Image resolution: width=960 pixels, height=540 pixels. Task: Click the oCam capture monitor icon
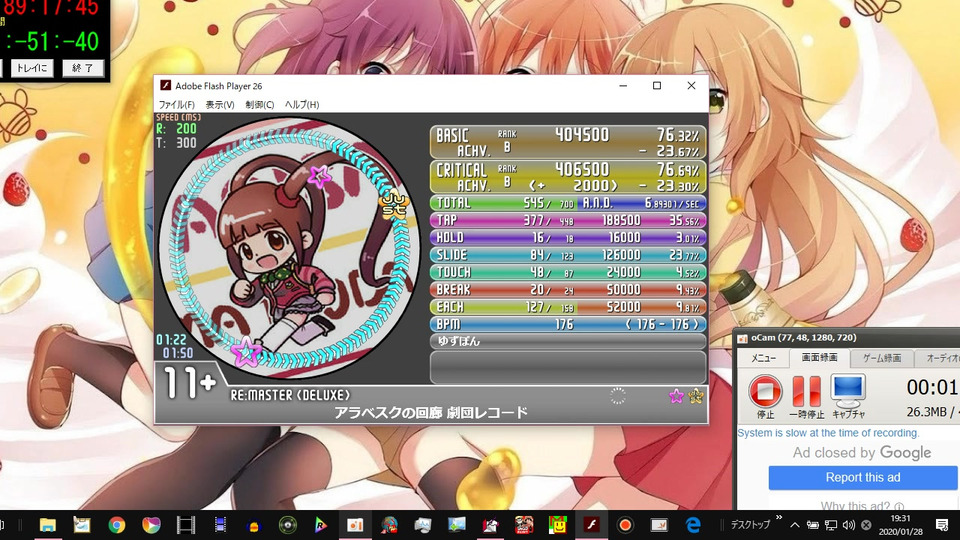click(848, 391)
